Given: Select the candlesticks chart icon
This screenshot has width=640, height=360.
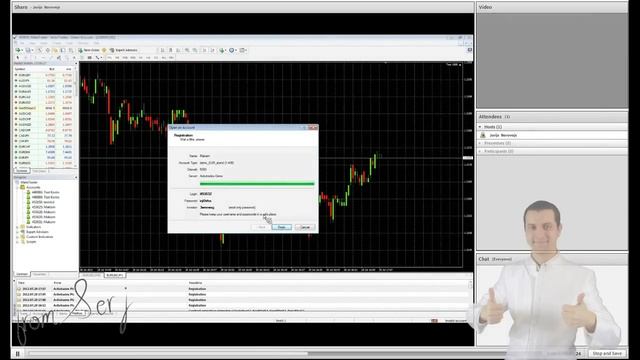Looking at the screenshot, I should point(170,50).
